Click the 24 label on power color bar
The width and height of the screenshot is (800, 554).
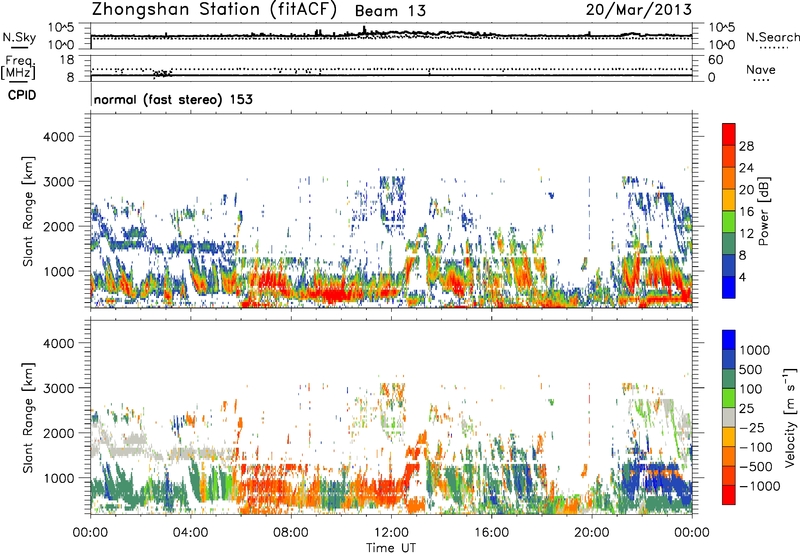click(x=746, y=168)
